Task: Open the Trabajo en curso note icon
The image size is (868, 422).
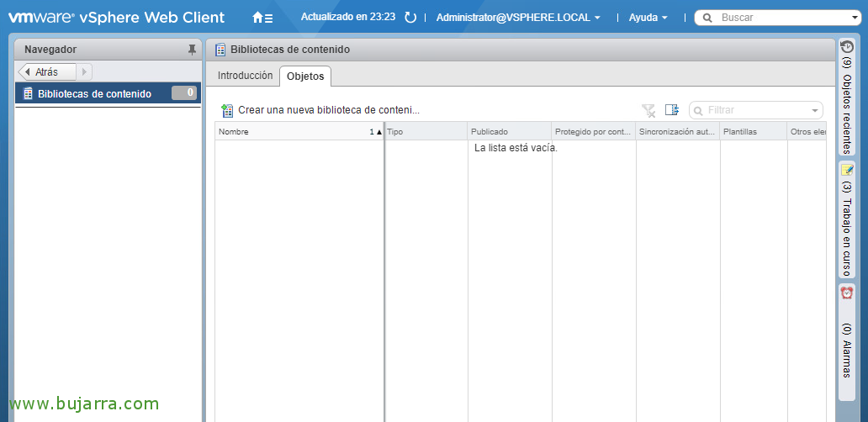Action: (847, 169)
